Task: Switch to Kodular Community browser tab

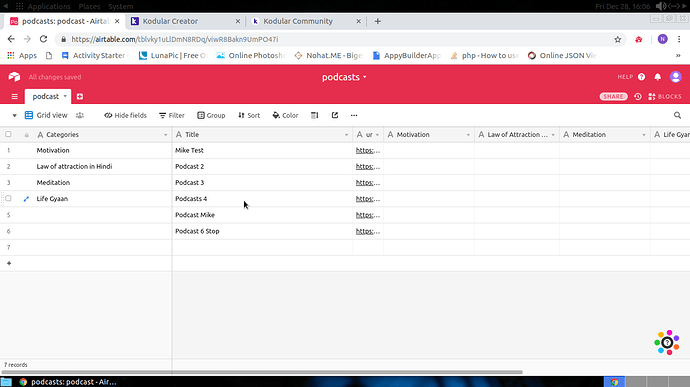Action: pyautogui.click(x=305, y=21)
